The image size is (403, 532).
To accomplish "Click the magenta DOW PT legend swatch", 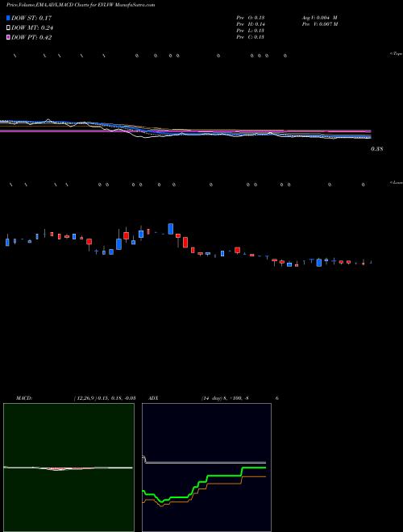I will 8,37.
